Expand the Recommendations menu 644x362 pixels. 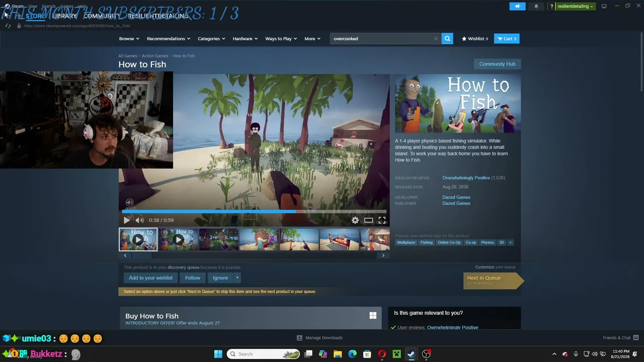169,39
